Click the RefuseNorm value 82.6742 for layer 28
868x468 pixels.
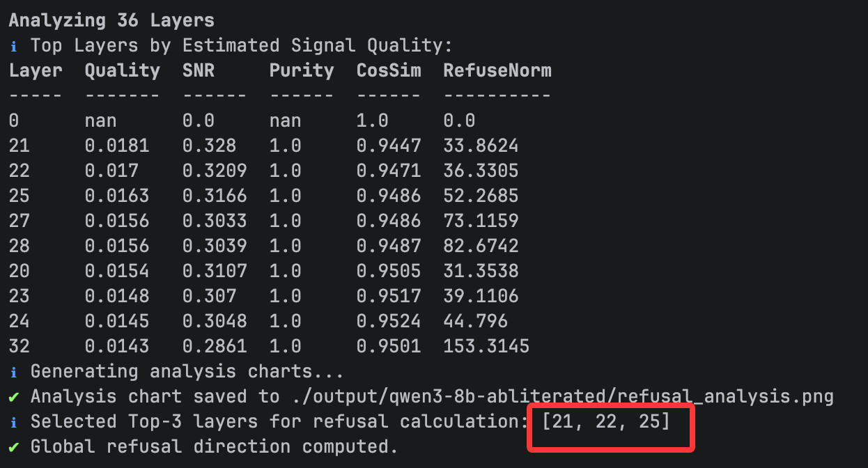click(481, 247)
